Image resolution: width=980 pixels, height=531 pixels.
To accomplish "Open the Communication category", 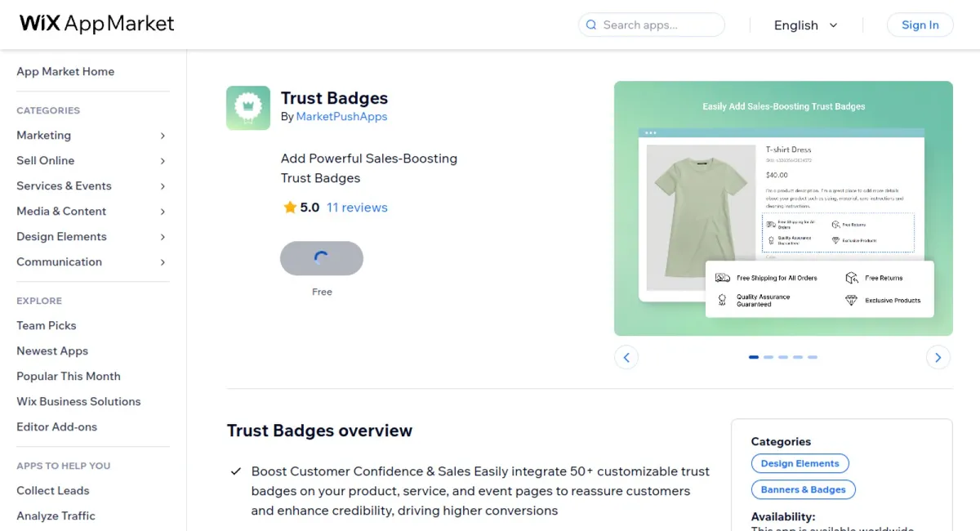I will [59, 261].
